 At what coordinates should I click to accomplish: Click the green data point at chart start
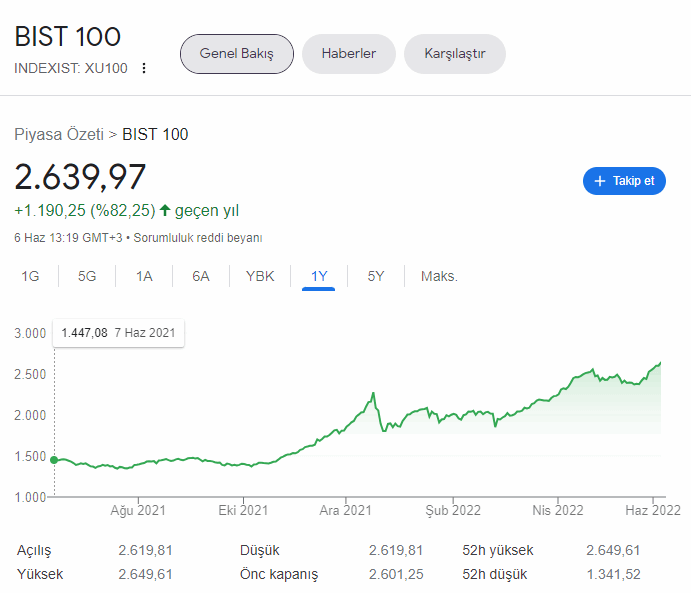[x=54, y=460]
